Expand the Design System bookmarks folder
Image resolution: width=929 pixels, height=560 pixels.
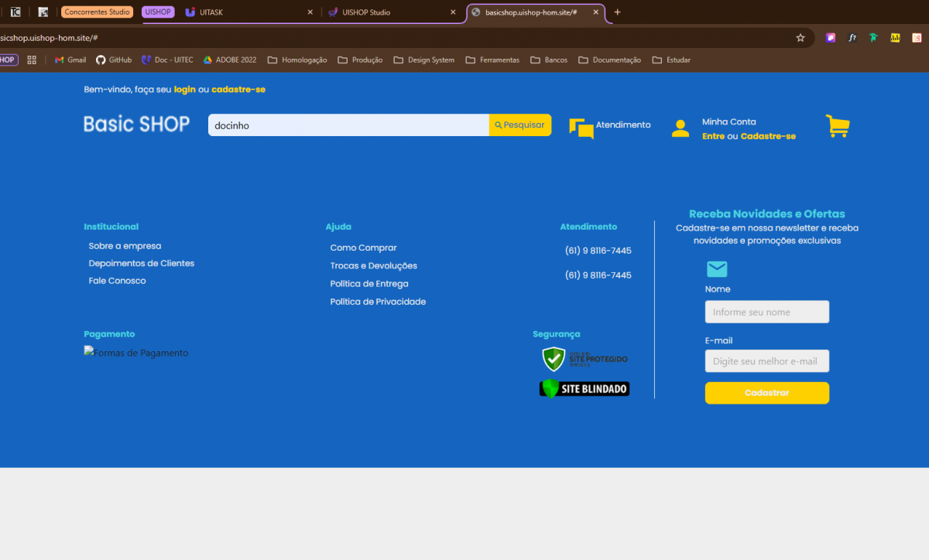424,60
